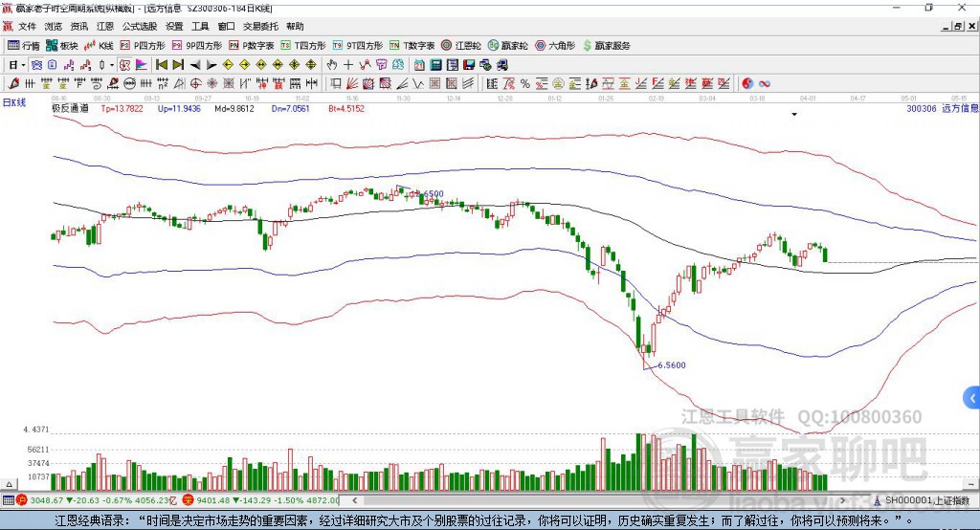Image resolution: width=980 pixels, height=530 pixels.
Task: Click the 极反通道 indicator label
Action: 70,108
